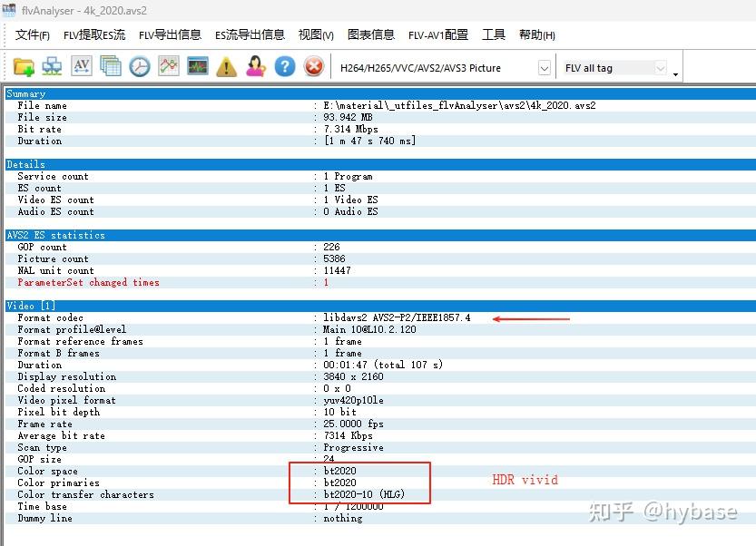Select the FLV-AV1配置 menu
The height and width of the screenshot is (546, 756).
point(438,34)
